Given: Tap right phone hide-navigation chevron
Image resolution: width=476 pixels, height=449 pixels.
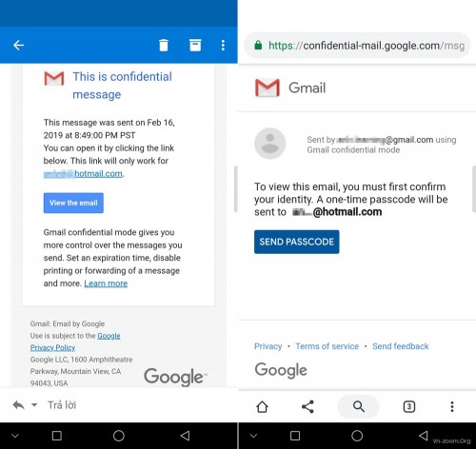Looking at the screenshot, I should pyautogui.click(x=253, y=436).
